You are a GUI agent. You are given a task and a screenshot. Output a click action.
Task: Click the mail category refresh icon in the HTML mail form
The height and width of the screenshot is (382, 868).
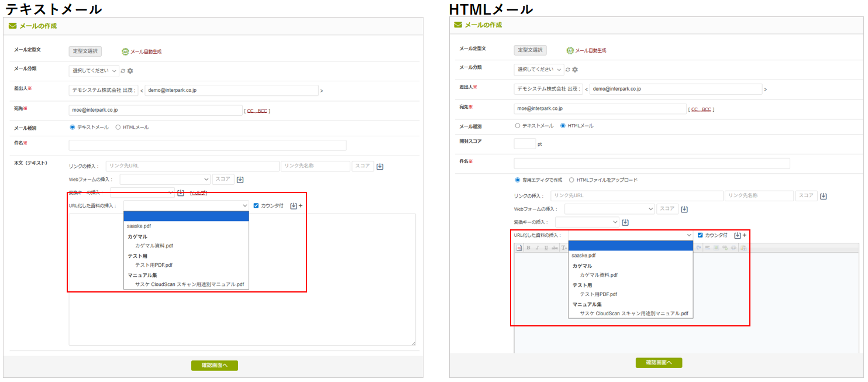[x=568, y=70]
